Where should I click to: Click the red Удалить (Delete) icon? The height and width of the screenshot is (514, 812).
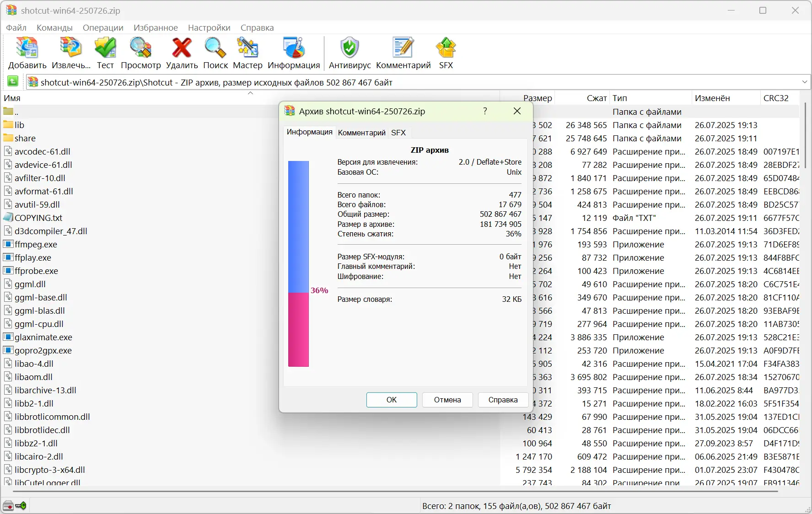[182, 48]
